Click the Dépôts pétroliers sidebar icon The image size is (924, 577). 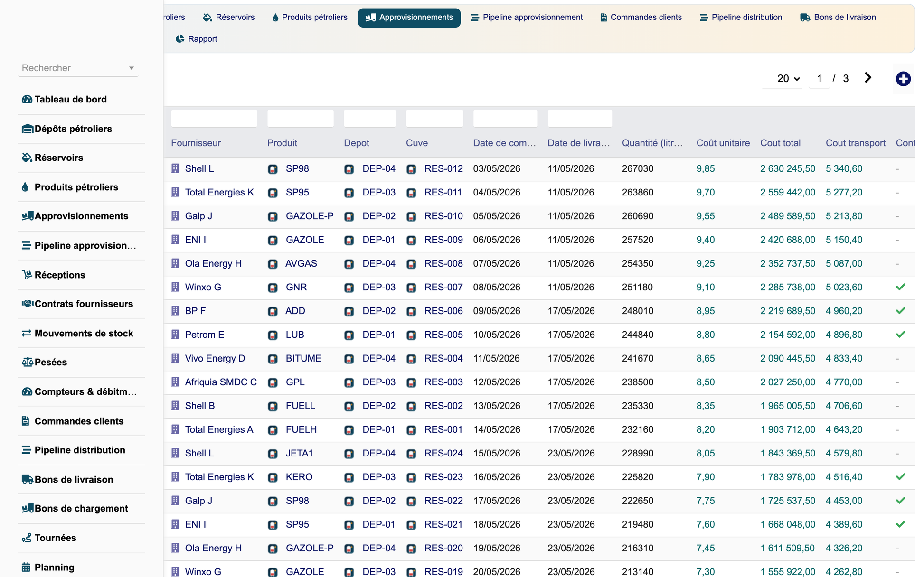click(27, 129)
